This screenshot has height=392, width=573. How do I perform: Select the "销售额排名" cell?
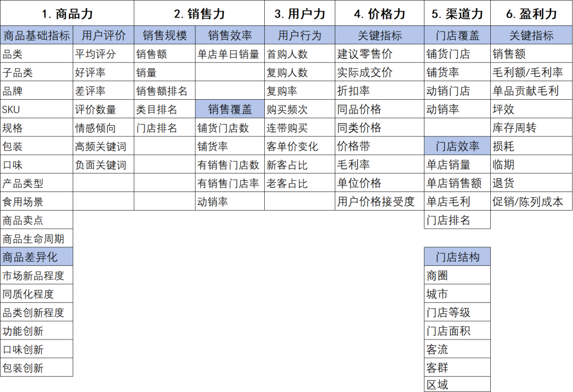[x=165, y=91]
